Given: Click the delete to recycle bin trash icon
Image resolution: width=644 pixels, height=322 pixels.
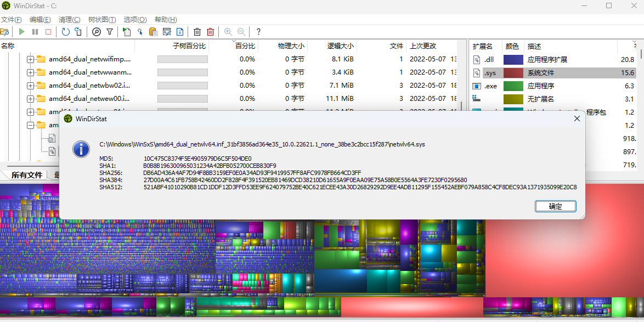Looking at the screenshot, I should [197, 32].
